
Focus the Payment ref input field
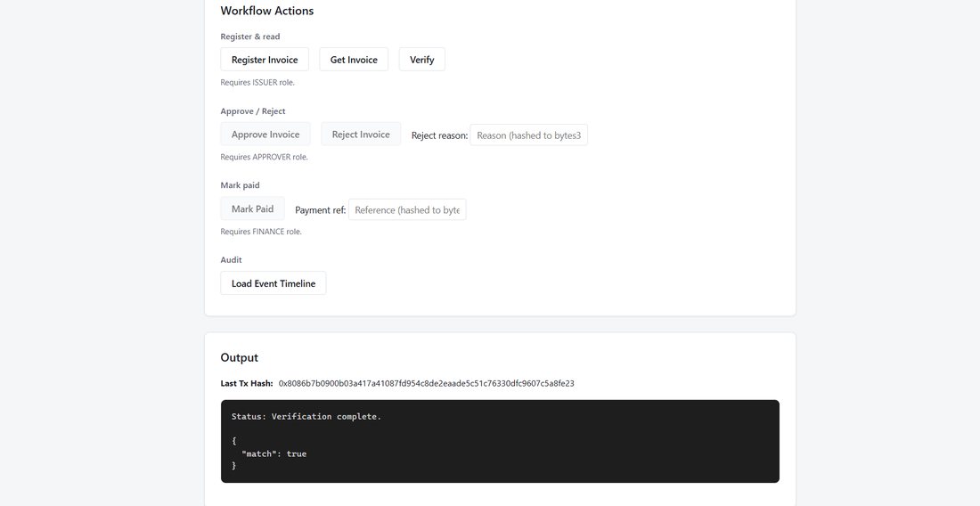tap(407, 210)
